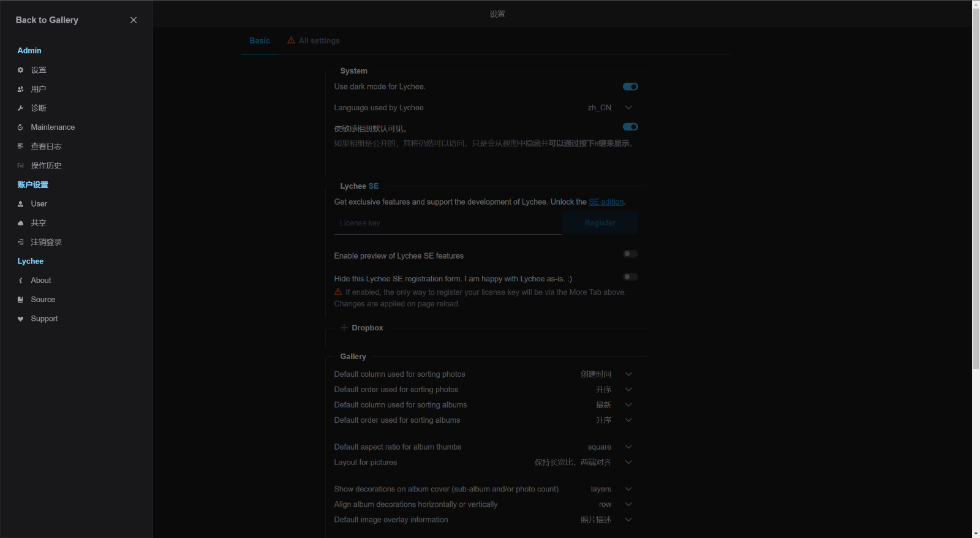Click the gear icon beside 设置
980x538 pixels.
20,70
